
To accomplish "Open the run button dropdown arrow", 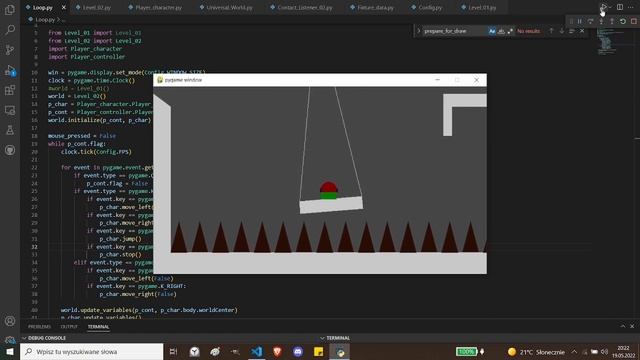I will [610, 7].
